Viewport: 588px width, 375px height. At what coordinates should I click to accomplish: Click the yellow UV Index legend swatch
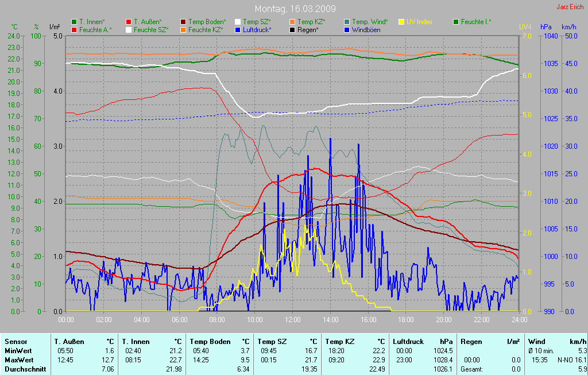point(401,22)
